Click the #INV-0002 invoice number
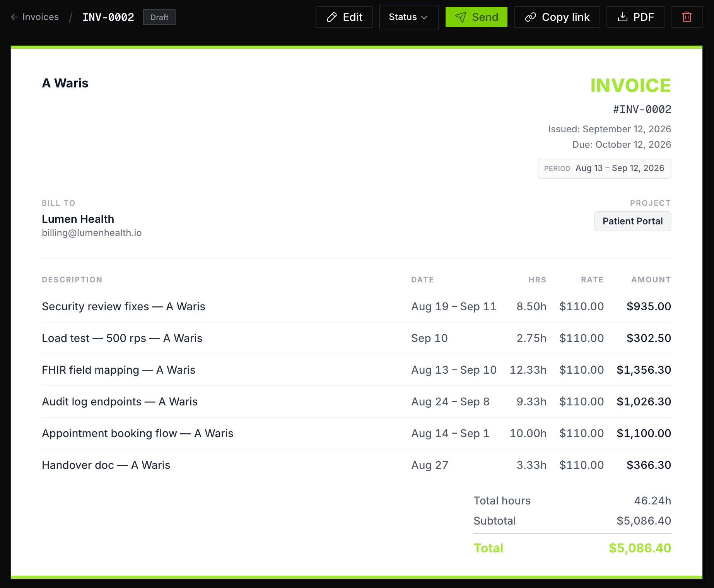The image size is (714, 588). coord(642,109)
